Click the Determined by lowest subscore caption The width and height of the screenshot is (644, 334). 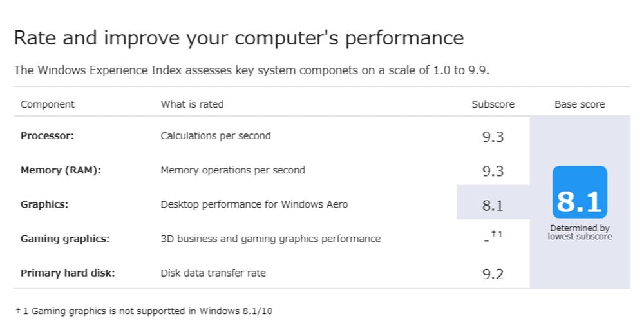pos(580,232)
